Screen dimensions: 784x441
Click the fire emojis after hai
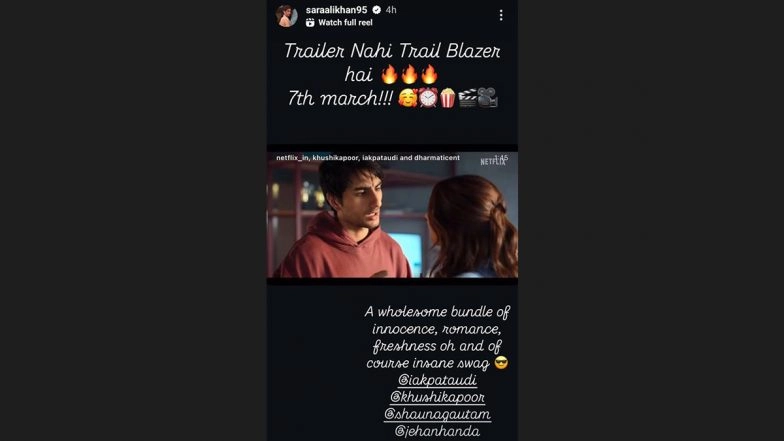[410, 74]
